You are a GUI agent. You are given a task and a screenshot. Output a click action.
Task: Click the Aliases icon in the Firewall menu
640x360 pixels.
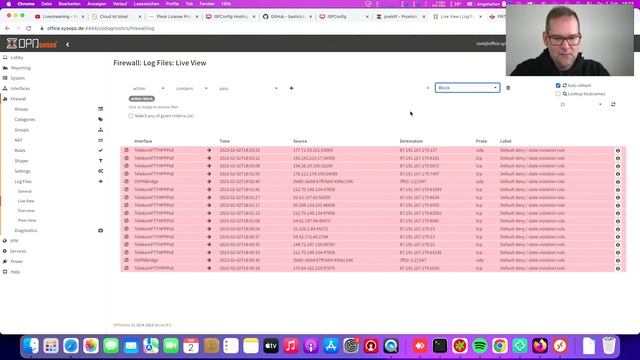[x=100, y=109]
